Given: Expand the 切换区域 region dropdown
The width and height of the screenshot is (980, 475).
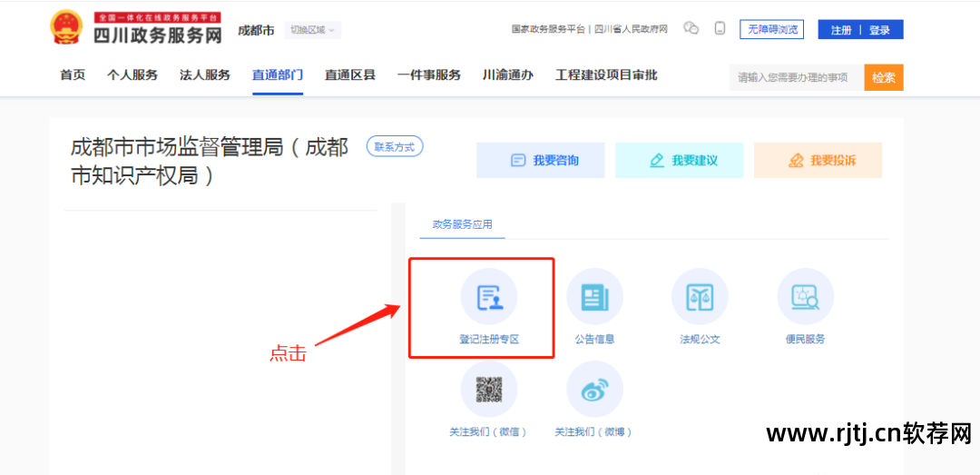Looking at the screenshot, I should click(x=312, y=30).
